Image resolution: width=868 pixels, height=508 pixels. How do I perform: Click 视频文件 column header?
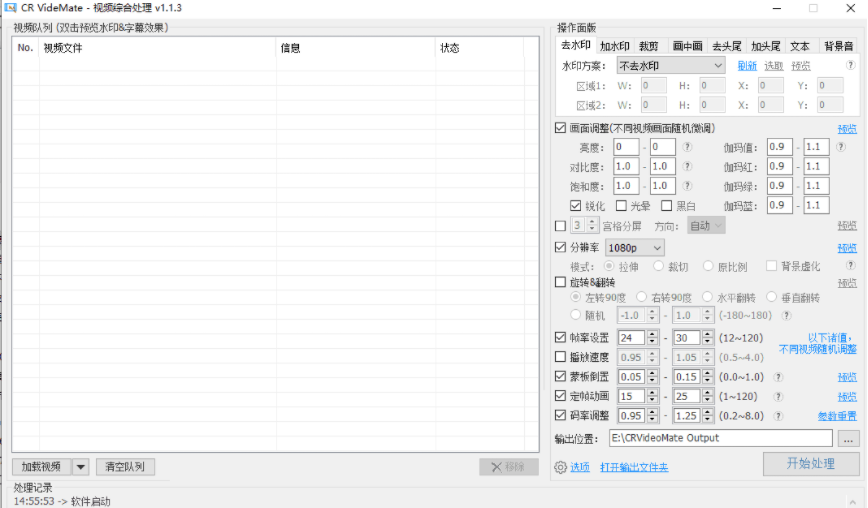(x=158, y=48)
